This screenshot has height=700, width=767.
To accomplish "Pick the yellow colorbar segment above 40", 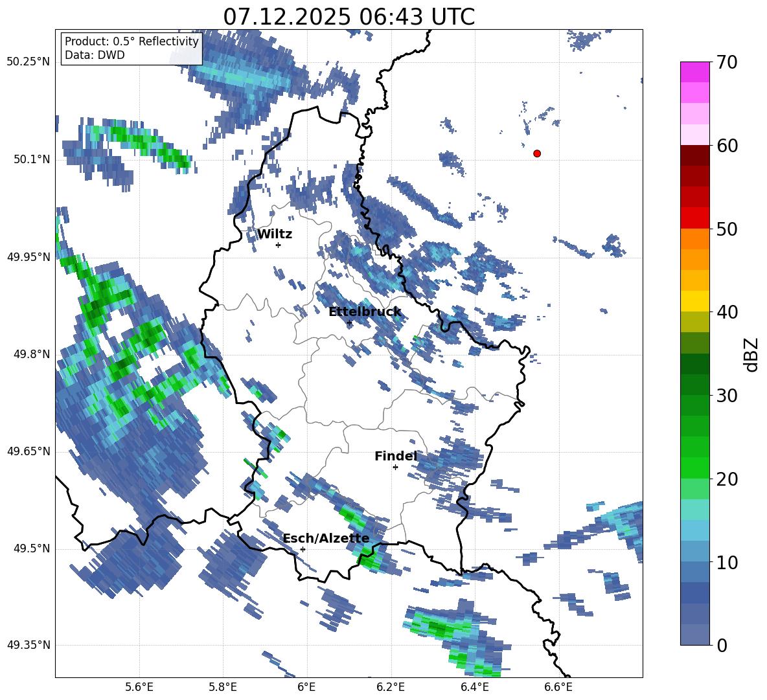I will point(694,301).
